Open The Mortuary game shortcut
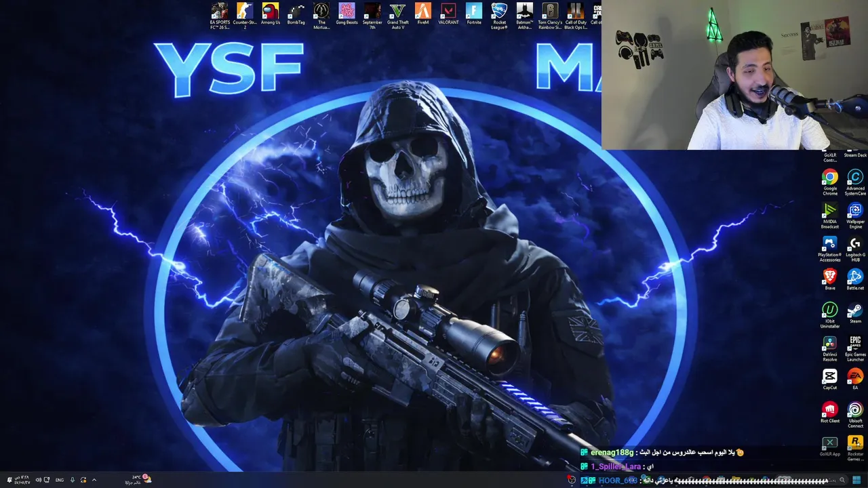Screen dimensions: 868x488 tap(321, 16)
